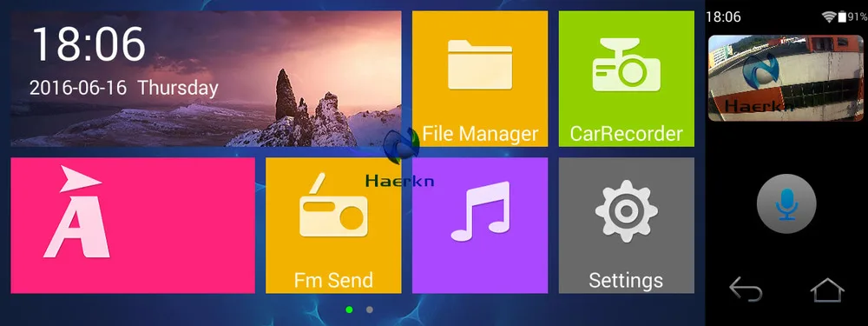Open the camera preview thumbnail
This screenshot has width=868, height=326.
786,78
